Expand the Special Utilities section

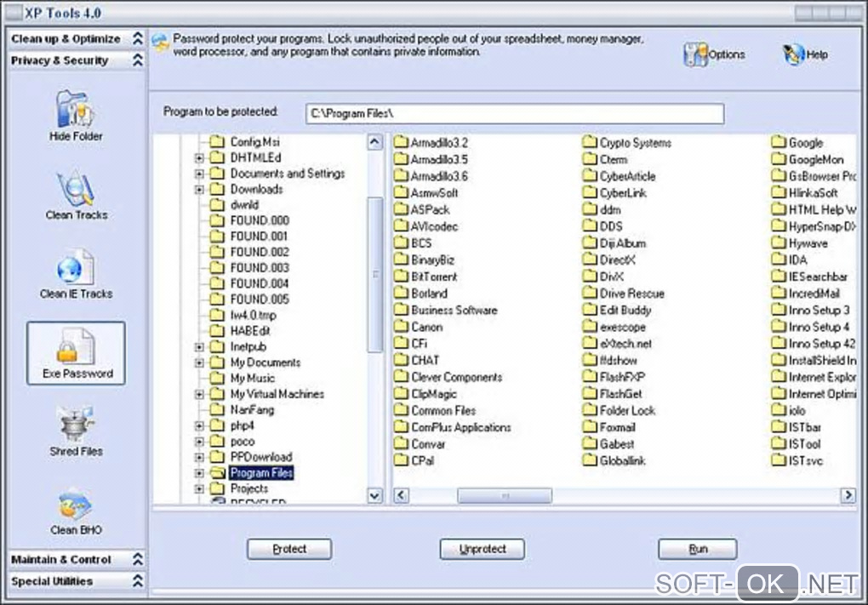point(138,580)
